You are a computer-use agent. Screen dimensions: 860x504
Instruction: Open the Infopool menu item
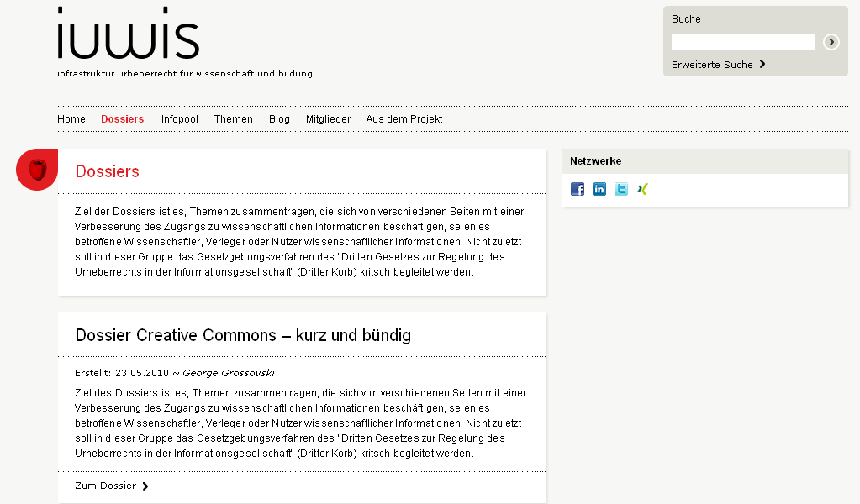179,119
